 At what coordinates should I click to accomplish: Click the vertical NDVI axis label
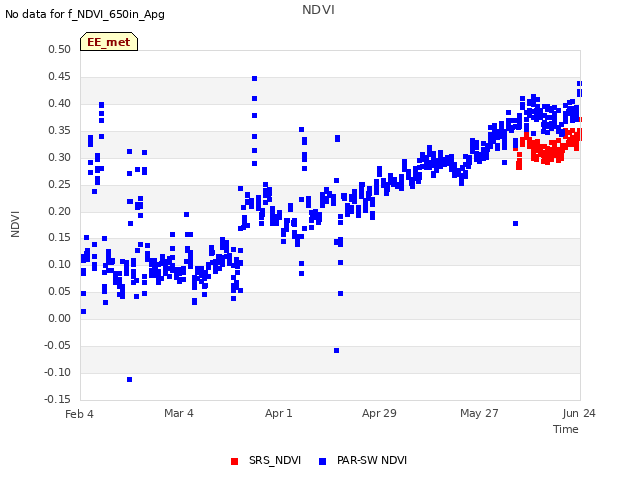pos(15,224)
